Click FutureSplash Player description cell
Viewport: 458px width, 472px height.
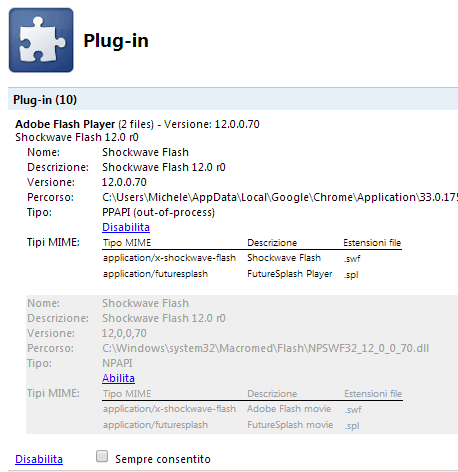290,274
